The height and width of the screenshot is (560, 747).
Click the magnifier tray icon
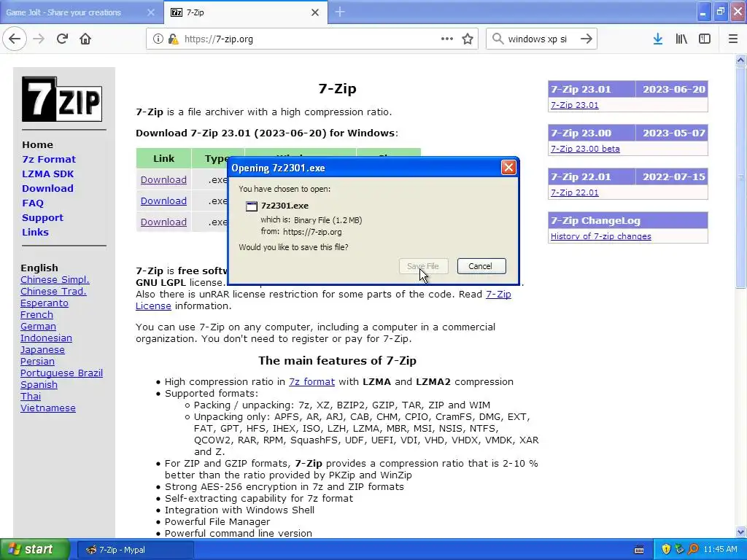[x=693, y=549]
